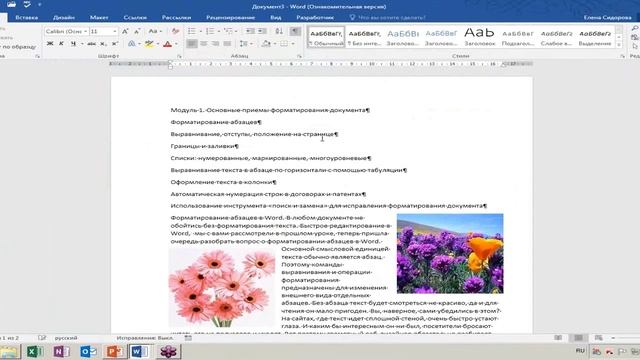Decrease paragraph indent
The height and width of the screenshot is (360, 640).
pyautogui.click(x=250, y=31)
